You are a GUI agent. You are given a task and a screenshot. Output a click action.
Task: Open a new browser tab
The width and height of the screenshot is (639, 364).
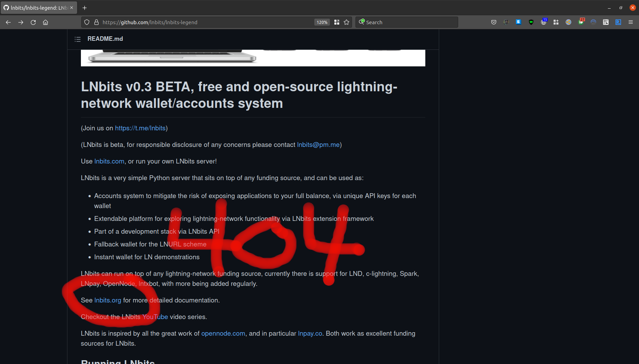(x=85, y=8)
